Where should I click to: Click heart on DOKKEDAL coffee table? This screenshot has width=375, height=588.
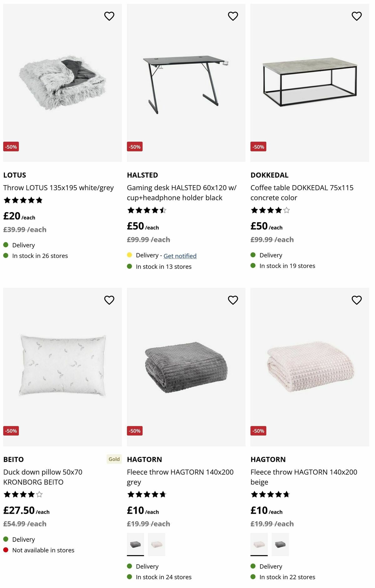[357, 16]
